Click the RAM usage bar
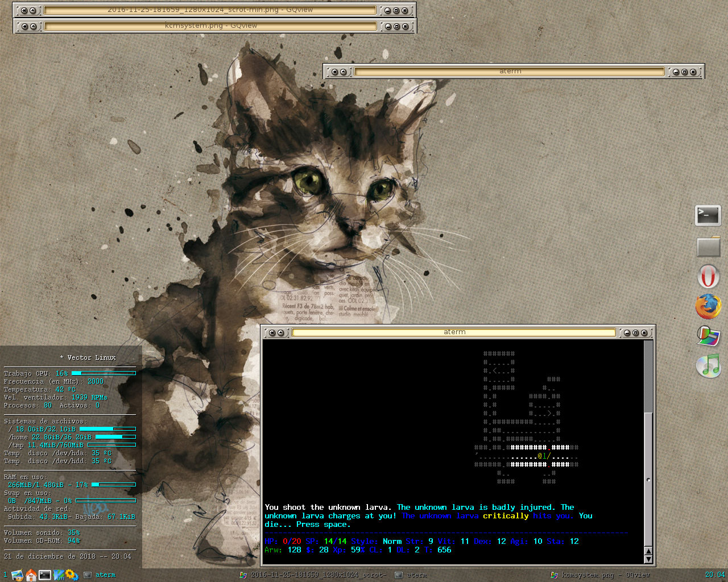728x582 pixels. point(114,485)
